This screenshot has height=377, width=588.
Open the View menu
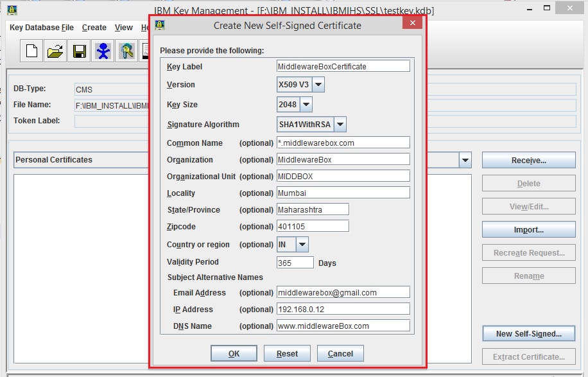coord(123,28)
